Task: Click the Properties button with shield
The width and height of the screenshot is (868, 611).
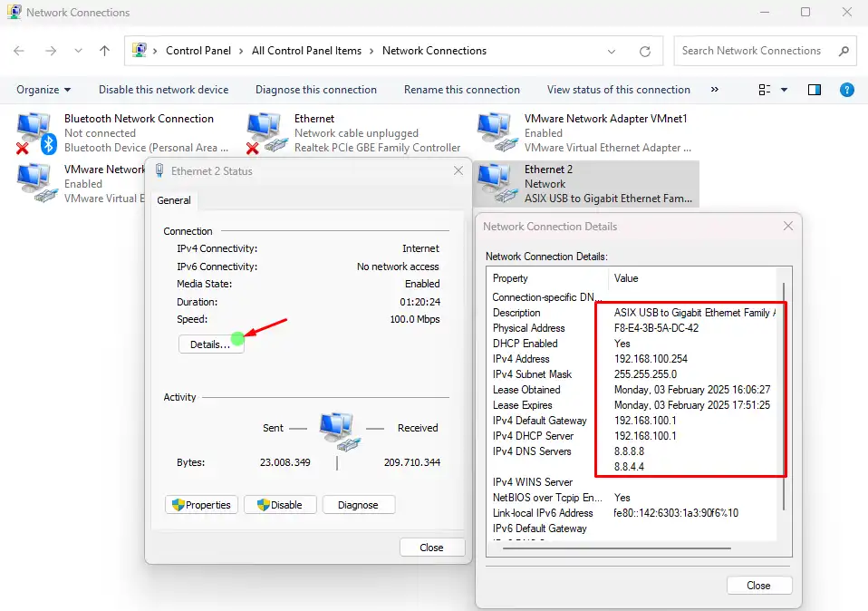Action: [x=201, y=505]
